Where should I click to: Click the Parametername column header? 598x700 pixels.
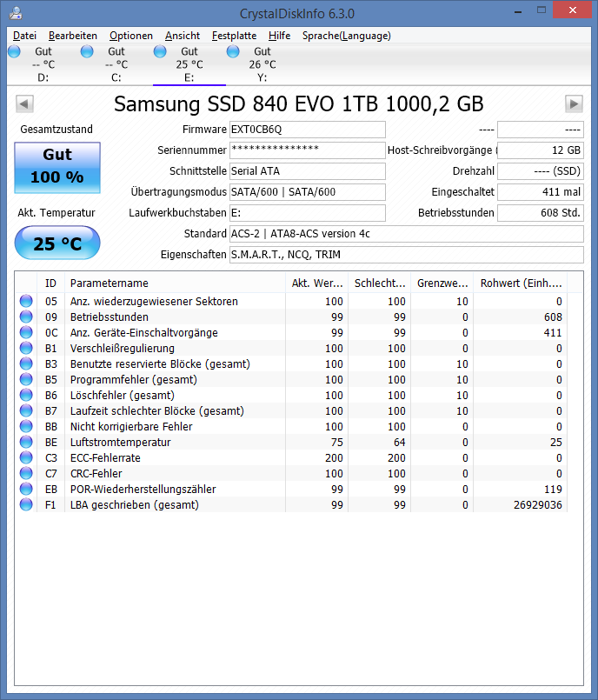pos(175,283)
